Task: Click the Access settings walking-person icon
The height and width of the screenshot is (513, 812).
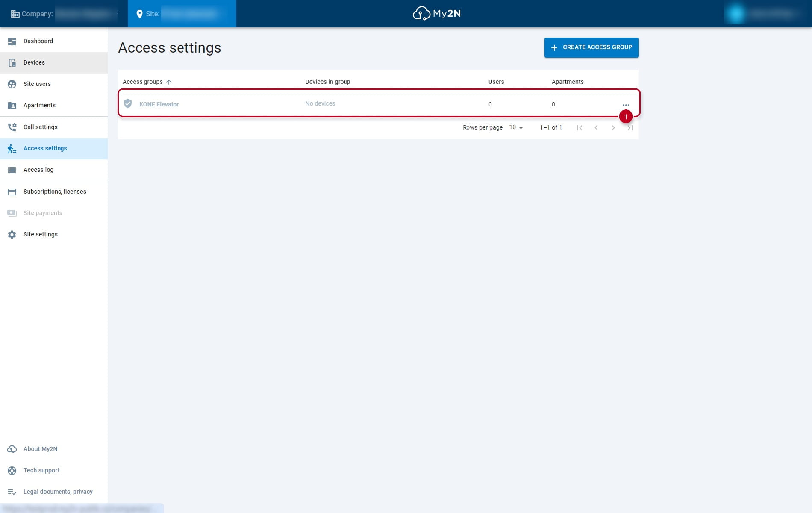Action: 12,149
